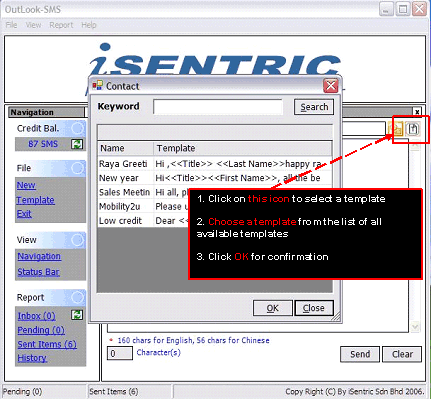Click the Send button

pos(360,354)
